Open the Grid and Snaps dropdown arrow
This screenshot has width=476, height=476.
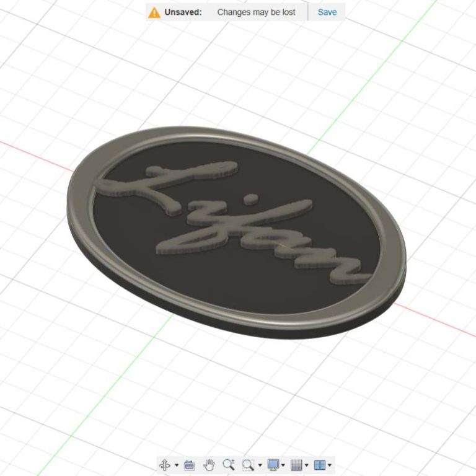[x=307, y=465]
